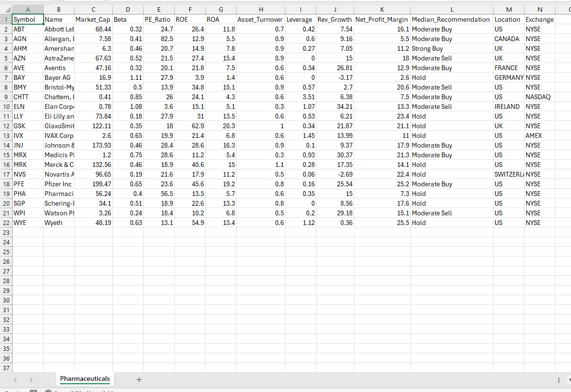The width and height of the screenshot is (571, 392).
Task: Click the Net_Profit_Margin header cell
Action: [x=382, y=19]
